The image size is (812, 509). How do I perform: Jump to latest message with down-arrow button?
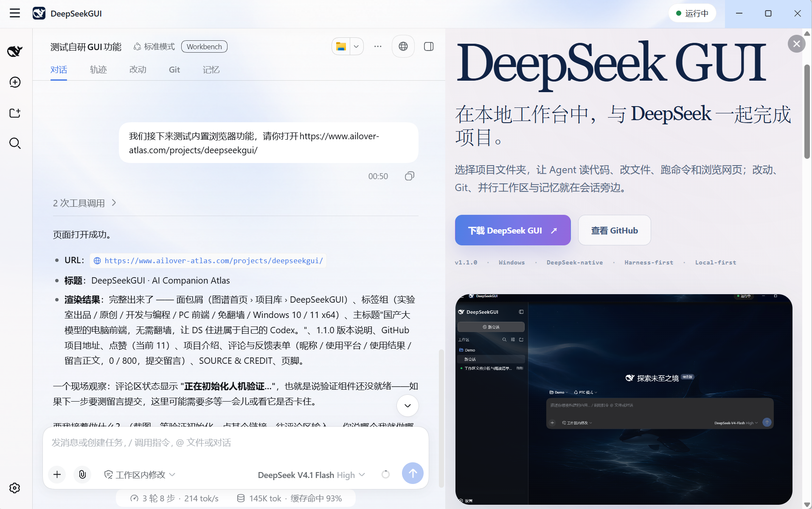pyautogui.click(x=407, y=406)
